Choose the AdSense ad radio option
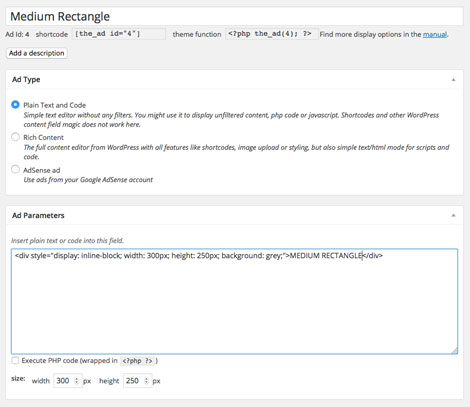This screenshot has width=470, height=407. point(15,169)
